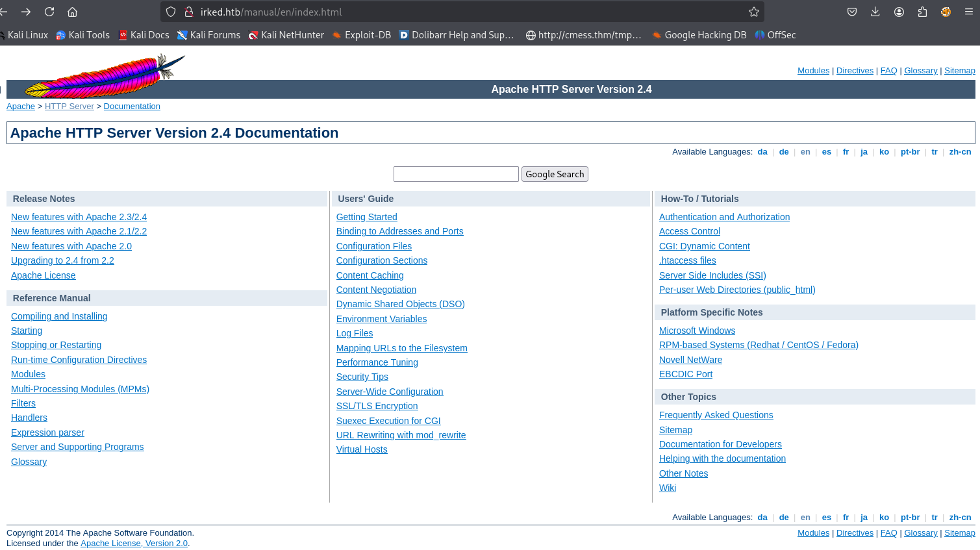Click the orange extension icon beside the menu
Screen dimensions: 980x550
pyautogui.click(x=946, y=12)
